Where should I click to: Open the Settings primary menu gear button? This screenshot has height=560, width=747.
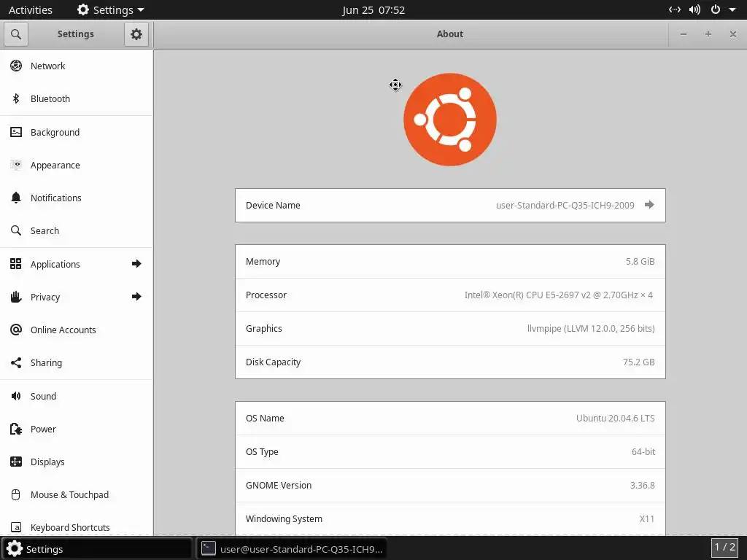click(x=136, y=34)
